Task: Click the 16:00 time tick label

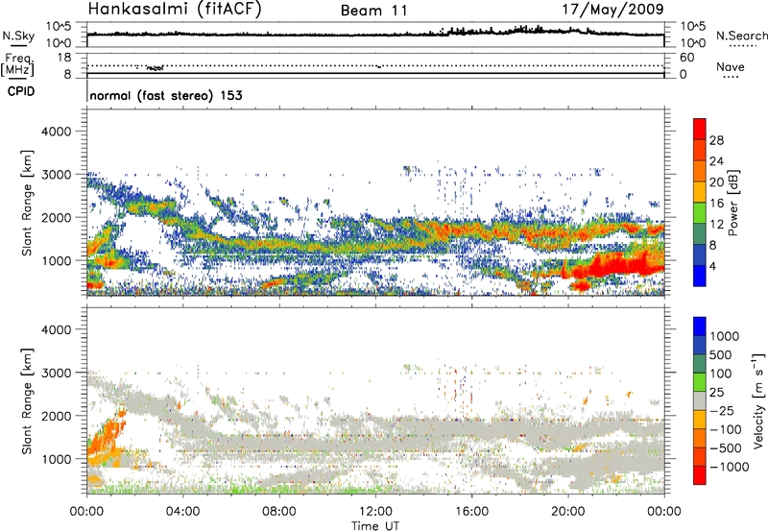Action: (x=471, y=512)
